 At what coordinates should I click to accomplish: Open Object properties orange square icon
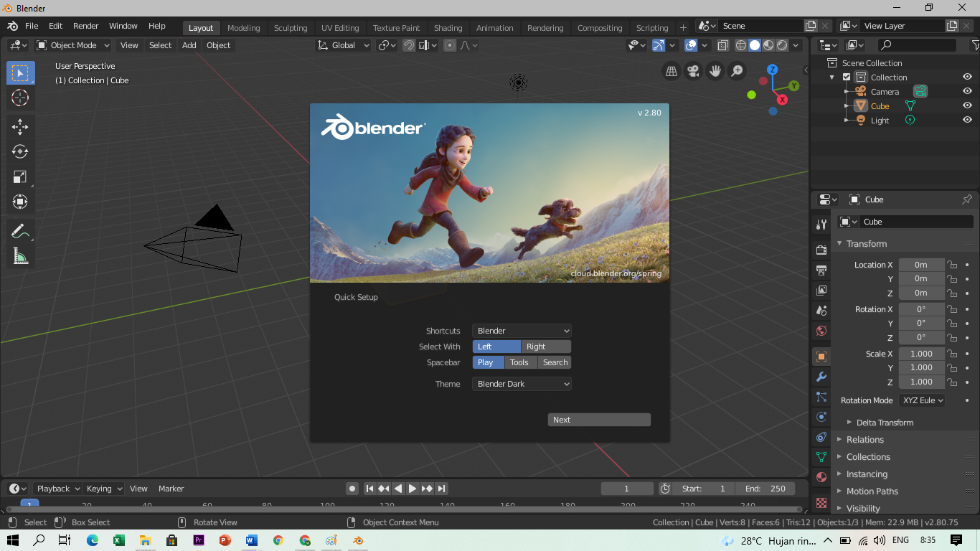tap(821, 357)
